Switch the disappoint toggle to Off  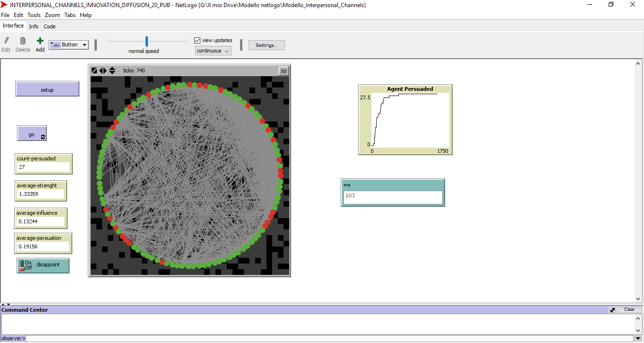pyautogui.click(x=21, y=268)
